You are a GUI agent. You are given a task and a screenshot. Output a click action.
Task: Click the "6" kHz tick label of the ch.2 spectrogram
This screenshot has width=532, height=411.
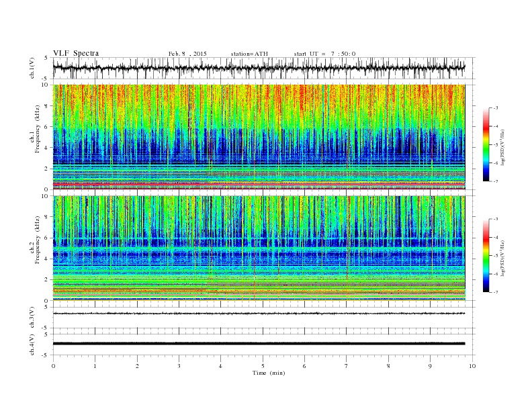[47, 238]
